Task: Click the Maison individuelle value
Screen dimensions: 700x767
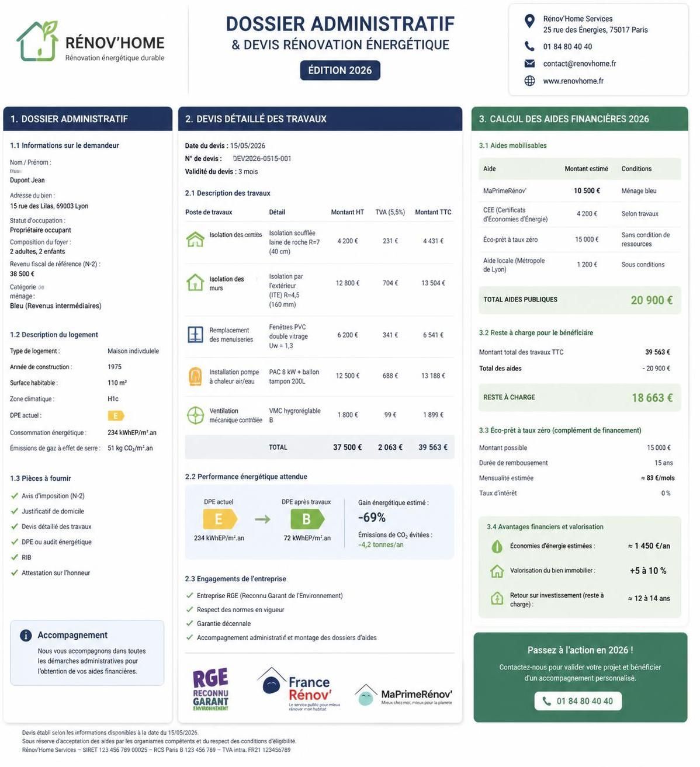Action: click(x=133, y=351)
